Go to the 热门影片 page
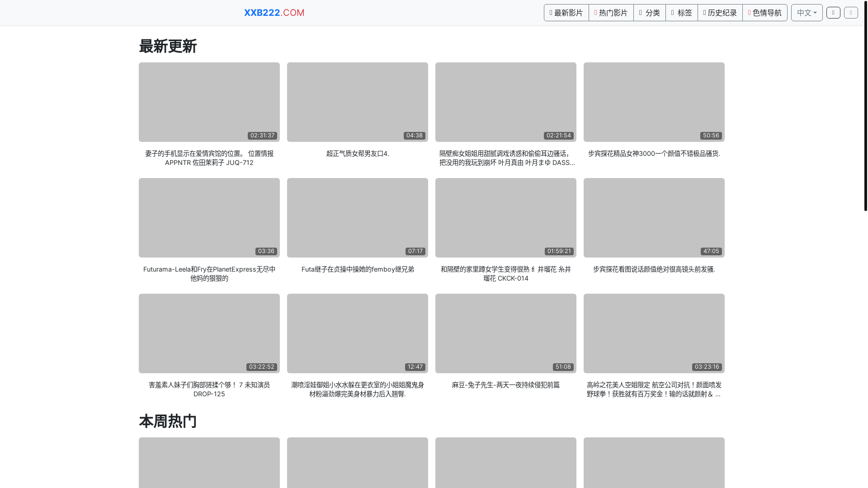Image resolution: width=868 pixels, height=488 pixels. [611, 13]
